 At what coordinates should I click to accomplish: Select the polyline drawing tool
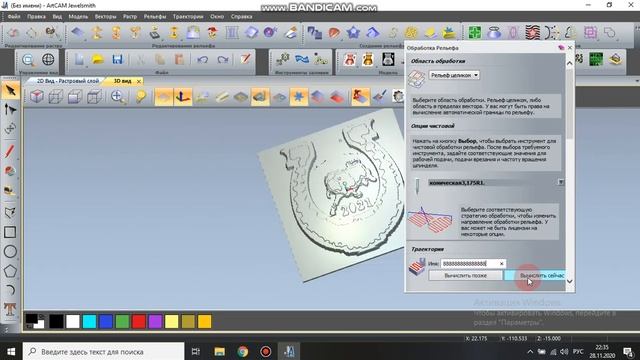coord(10,212)
